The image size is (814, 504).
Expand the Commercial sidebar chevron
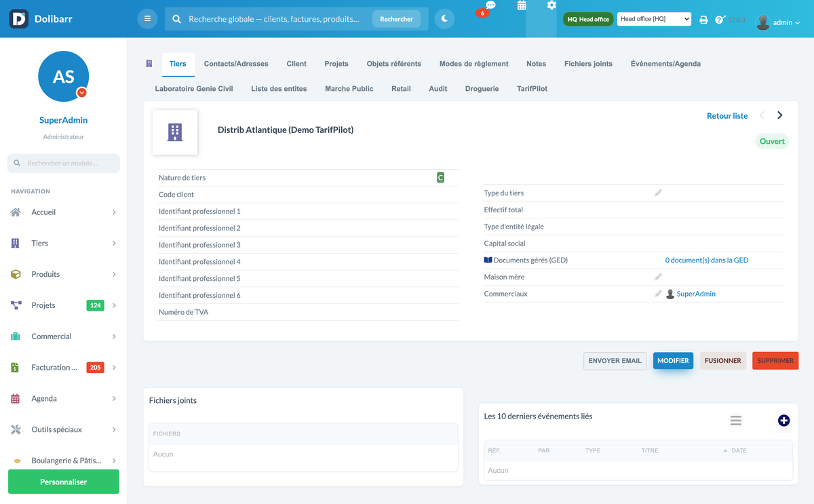pyautogui.click(x=114, y=336)
